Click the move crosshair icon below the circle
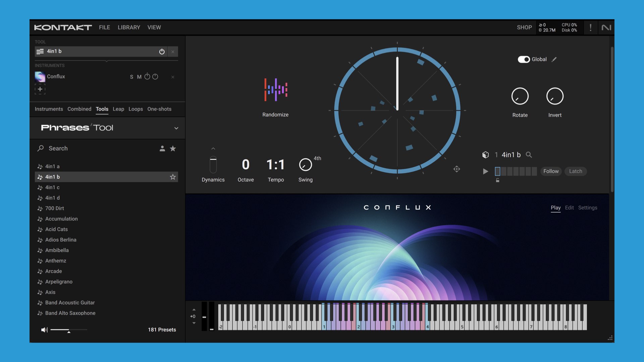 (x=457, y=169)
